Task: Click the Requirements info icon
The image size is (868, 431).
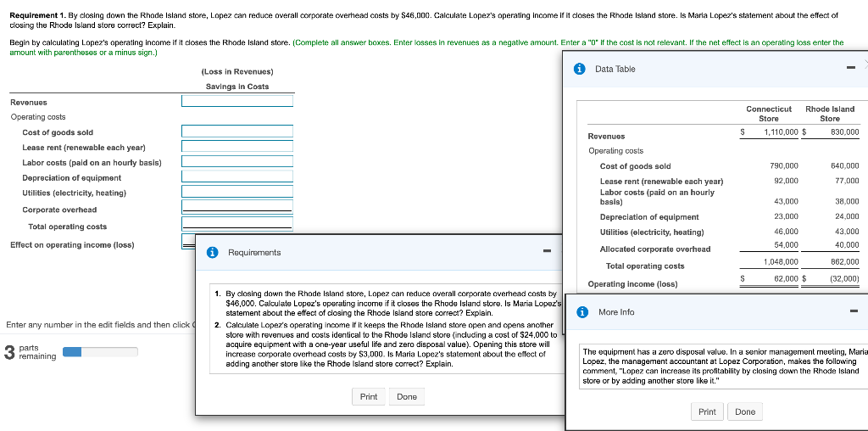Action: pos(211,252)
